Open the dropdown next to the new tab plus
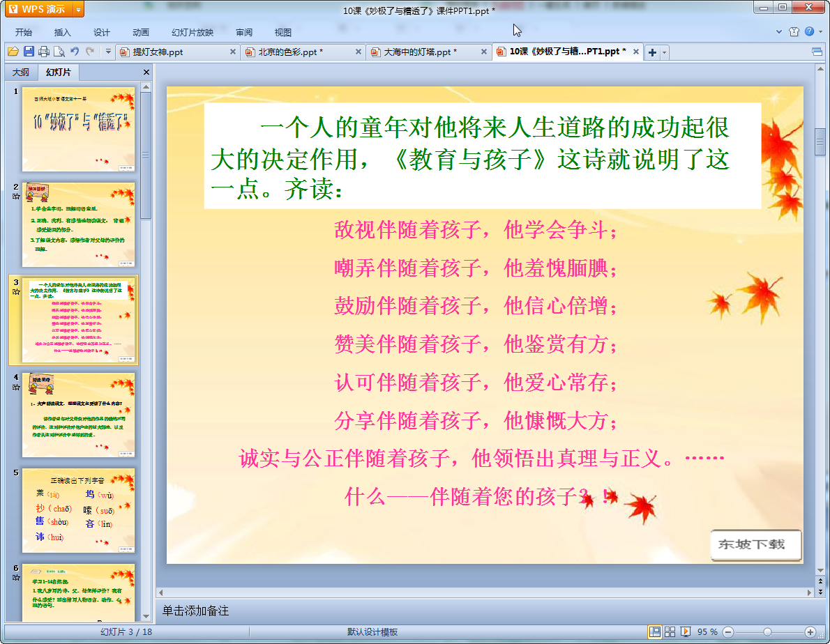The height and width of the screenshot is (644, 830). coord(665,52)
